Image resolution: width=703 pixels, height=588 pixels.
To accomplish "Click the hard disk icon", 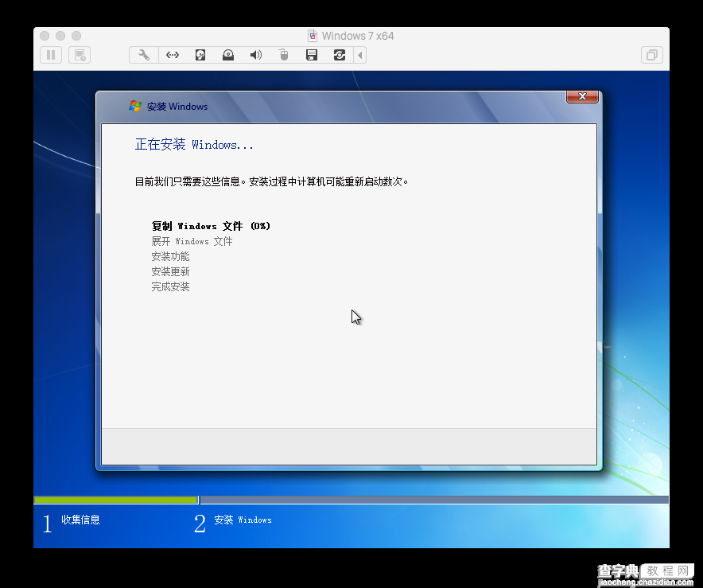I will [200, 55].
